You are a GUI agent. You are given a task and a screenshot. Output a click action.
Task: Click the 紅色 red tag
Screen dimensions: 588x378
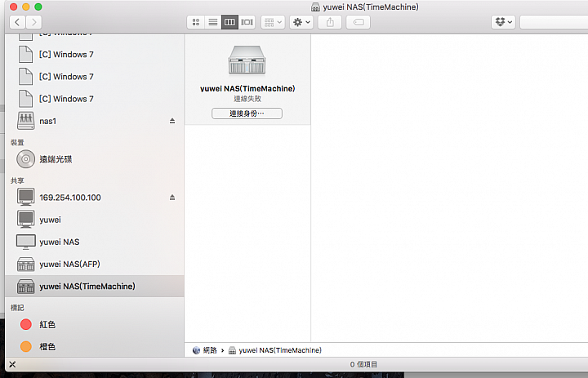click(x=95, y=324)
